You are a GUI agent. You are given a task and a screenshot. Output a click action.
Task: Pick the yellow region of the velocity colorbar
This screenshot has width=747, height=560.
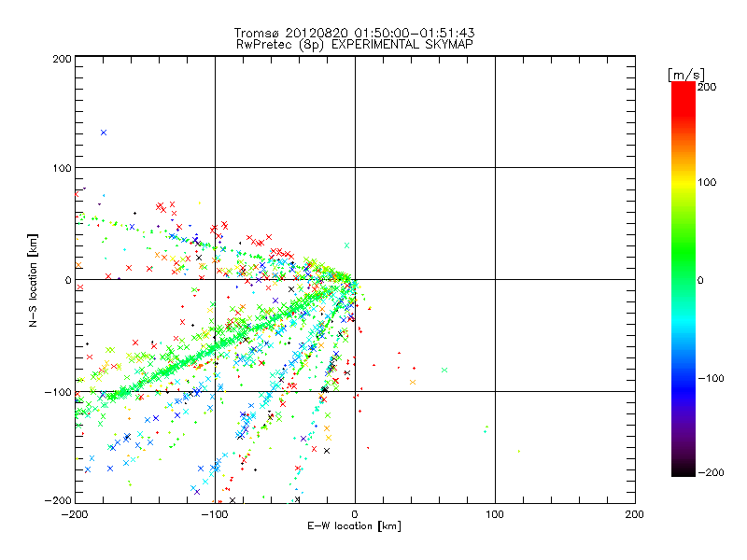(684, 183)
